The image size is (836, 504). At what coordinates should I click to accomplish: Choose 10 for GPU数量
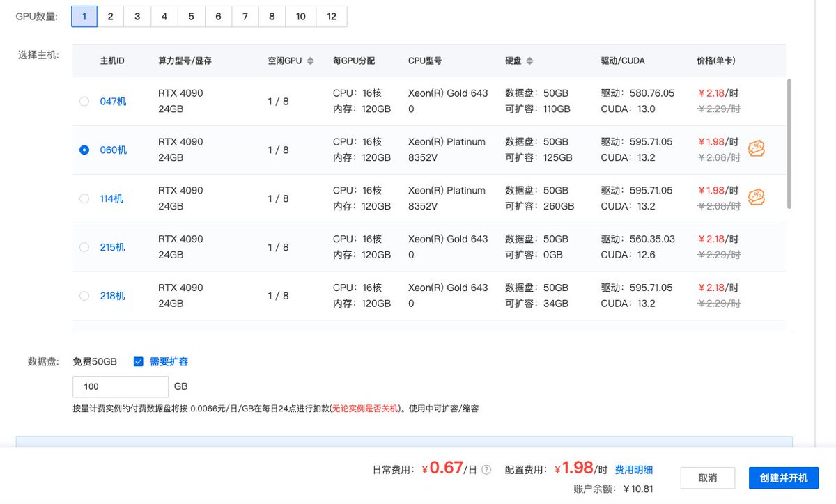pyautogui.click(x=301, y=16)
